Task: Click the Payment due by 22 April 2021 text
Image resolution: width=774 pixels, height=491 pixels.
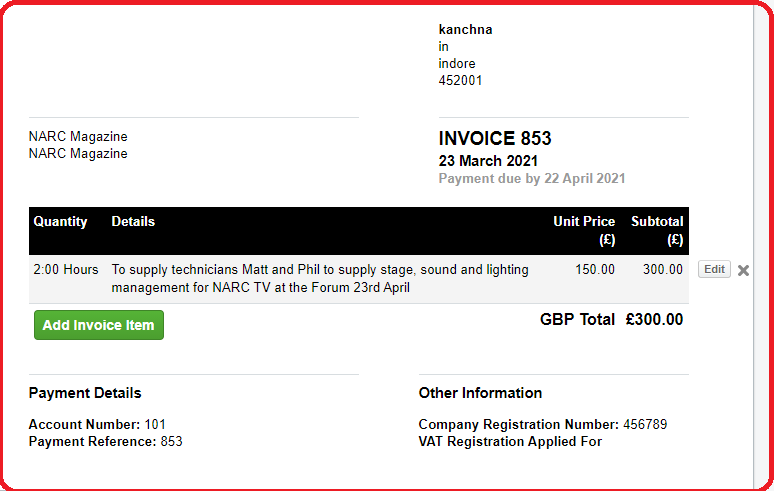Action: (x=532, y=178)
